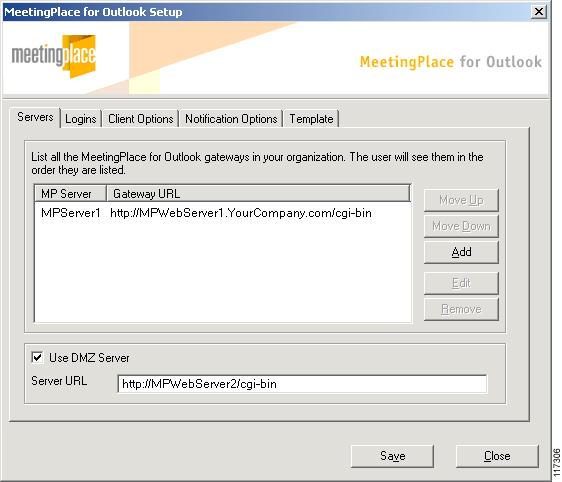This screenshot has height=482, width=562.
Task: Uncheck the Use DMZ Server checkbox
Action: [x=37, y=357]
